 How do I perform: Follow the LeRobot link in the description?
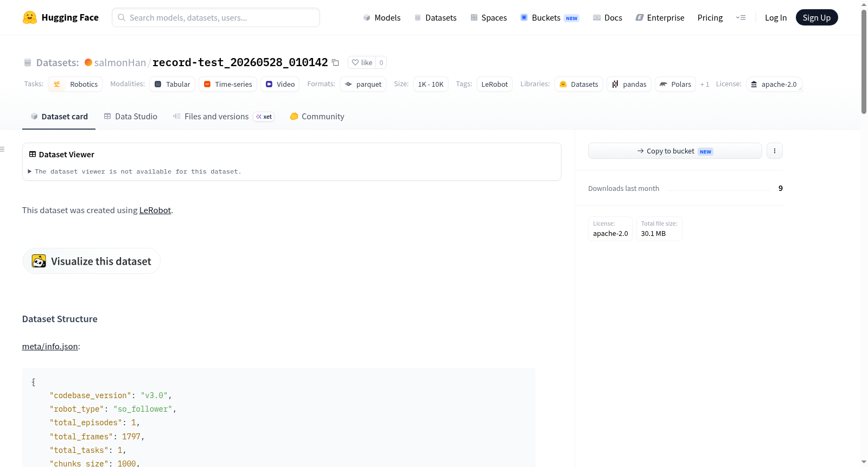click(x=155, y=210)
